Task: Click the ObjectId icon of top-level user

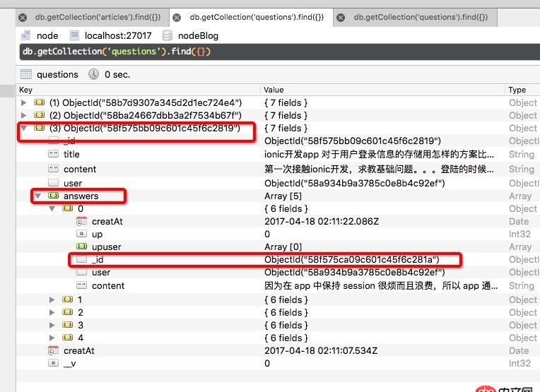Action: click(x=54, y=182)
